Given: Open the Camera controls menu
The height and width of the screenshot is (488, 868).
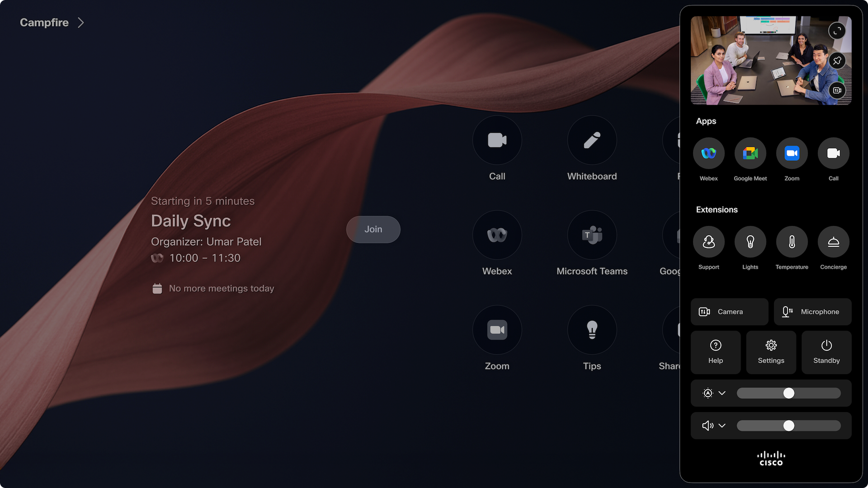Looking at the screenshot, I should (729, 311).
